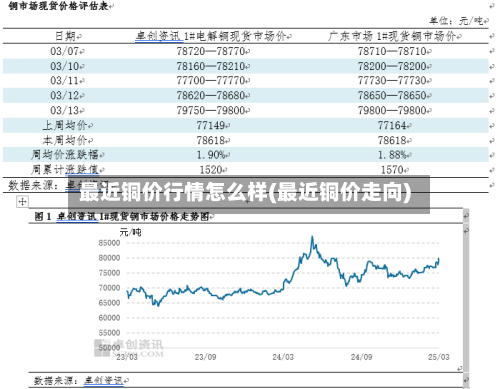Click the price cell 78720—78770
Screen dimensions: 500x389
tap(211, 51)
